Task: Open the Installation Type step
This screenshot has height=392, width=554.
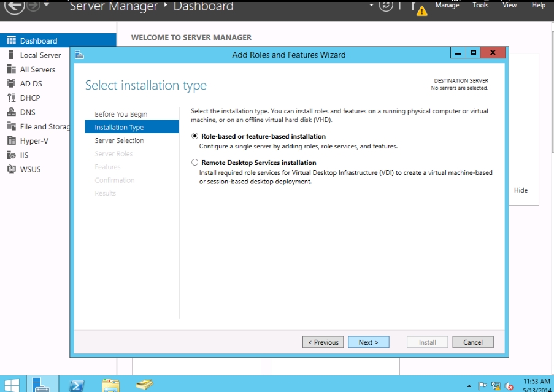Action: point(132,127)
